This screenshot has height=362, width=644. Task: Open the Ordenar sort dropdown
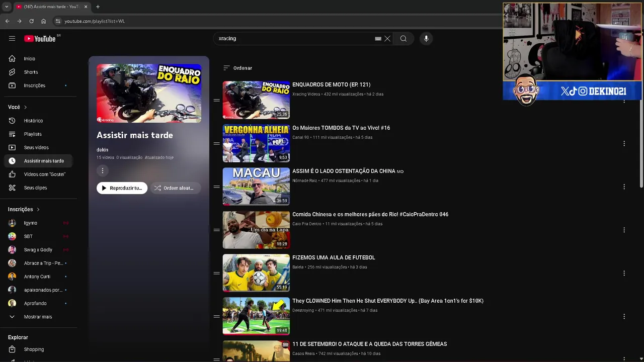237,68
